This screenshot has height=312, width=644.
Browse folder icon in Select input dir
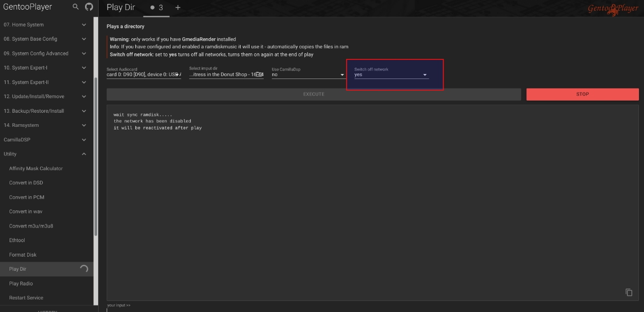click(x=259, y=74)
